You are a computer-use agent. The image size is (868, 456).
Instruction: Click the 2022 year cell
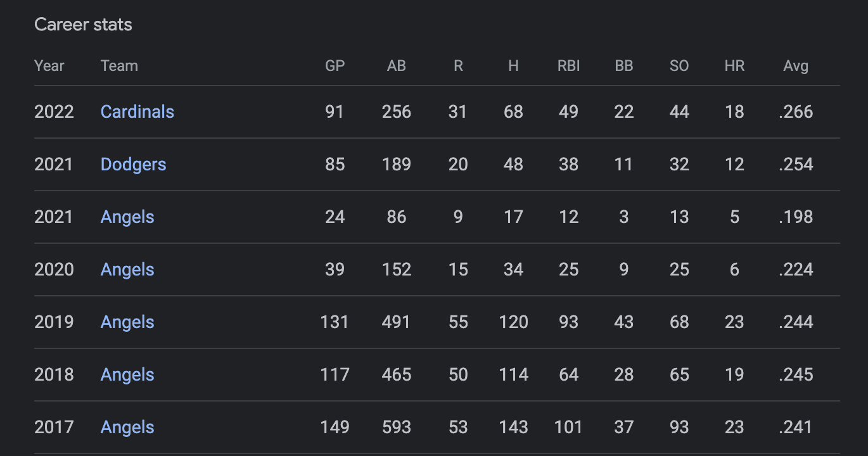54,112
